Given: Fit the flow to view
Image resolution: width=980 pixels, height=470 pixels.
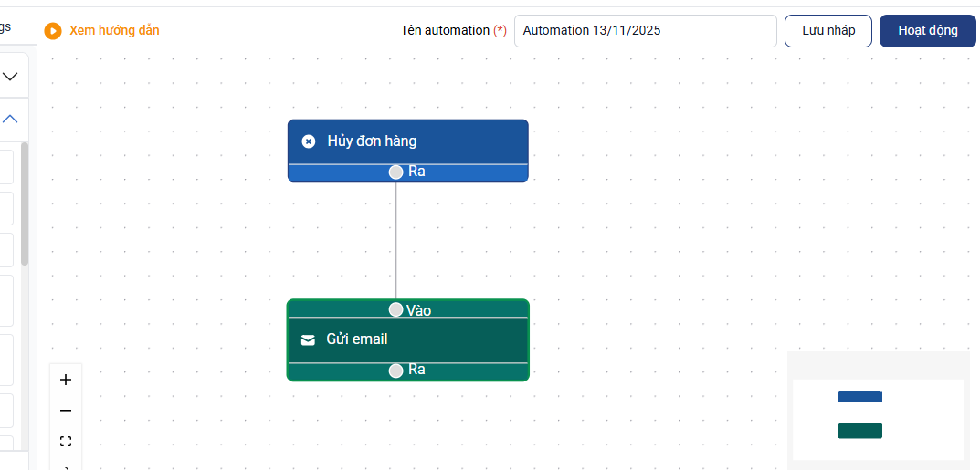Looking at the screenshot, I should [x=65, y=442].
